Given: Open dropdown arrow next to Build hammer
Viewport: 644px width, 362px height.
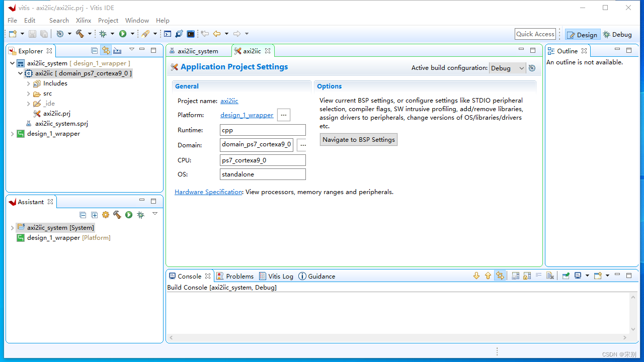Looking at the screenshot, I should click(x=90, y=34).
